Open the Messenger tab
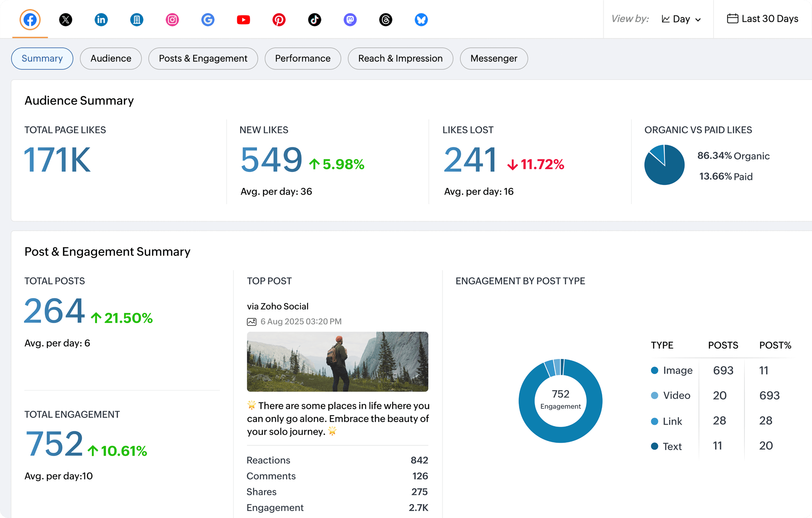The width and height of the screenshot is (812, 518). coord(493,58)
